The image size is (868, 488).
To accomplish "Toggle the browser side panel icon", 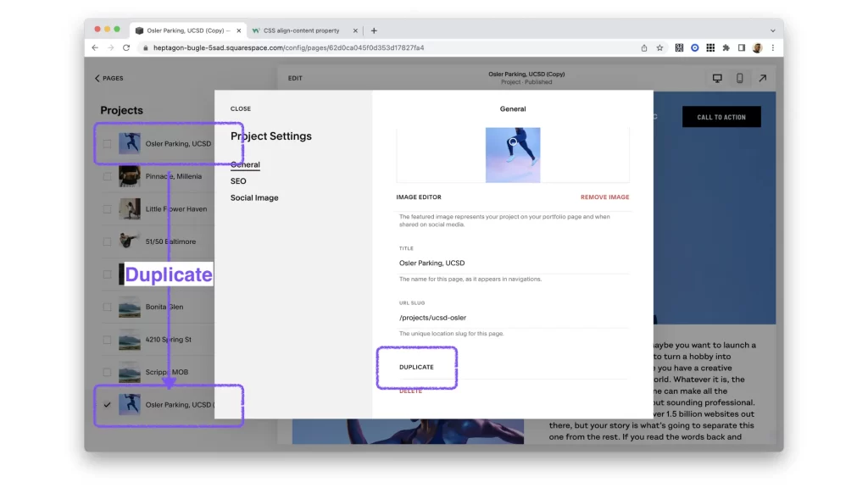I will click(742, 47).
